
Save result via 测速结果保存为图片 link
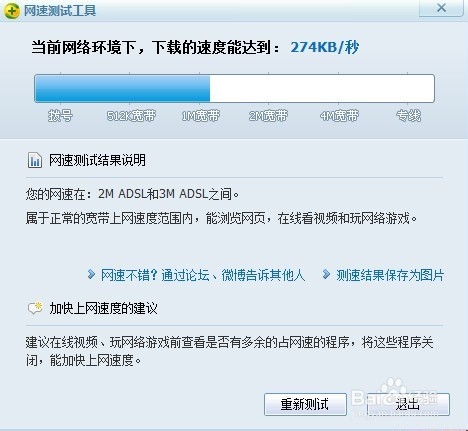point(390,275)
